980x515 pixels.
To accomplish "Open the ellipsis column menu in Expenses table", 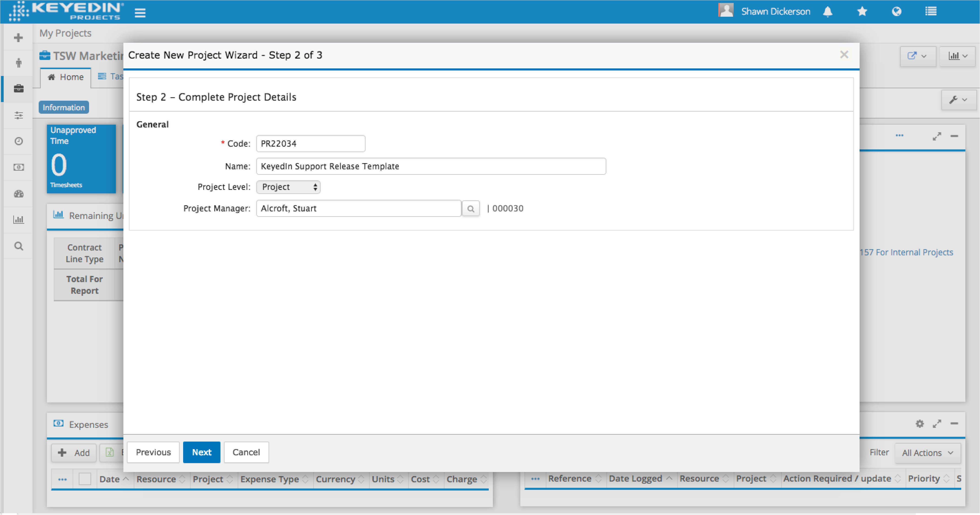I will point(62,479).
